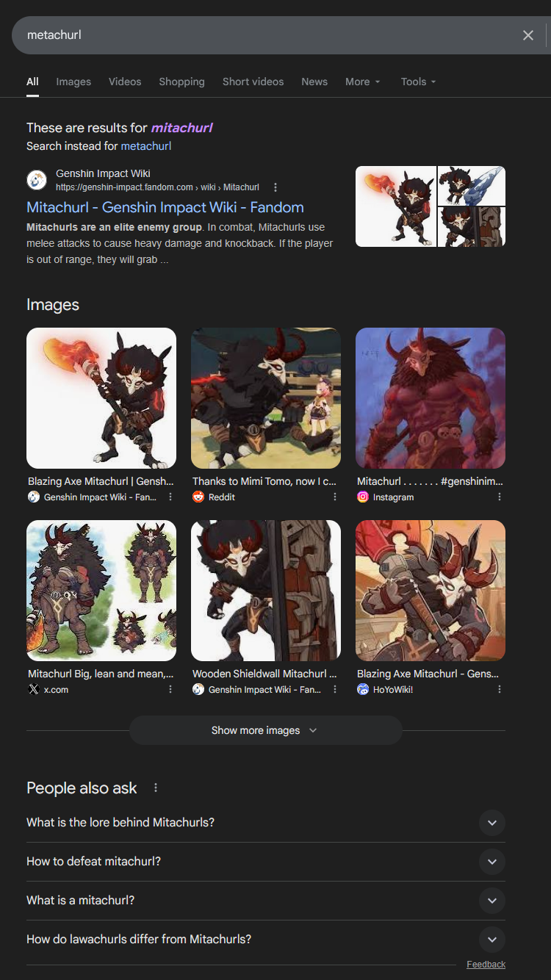Expand the 'How to defeat mitachurl?' question

click(266, 862)
